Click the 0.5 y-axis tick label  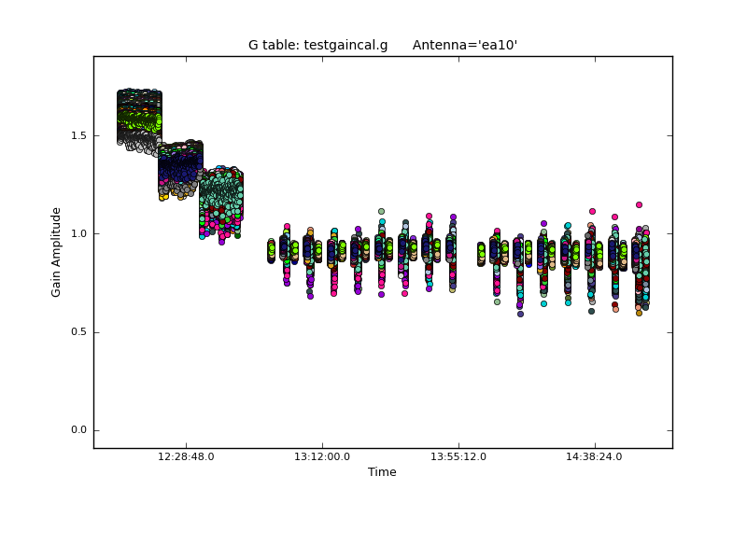click(x=77, y=332)
